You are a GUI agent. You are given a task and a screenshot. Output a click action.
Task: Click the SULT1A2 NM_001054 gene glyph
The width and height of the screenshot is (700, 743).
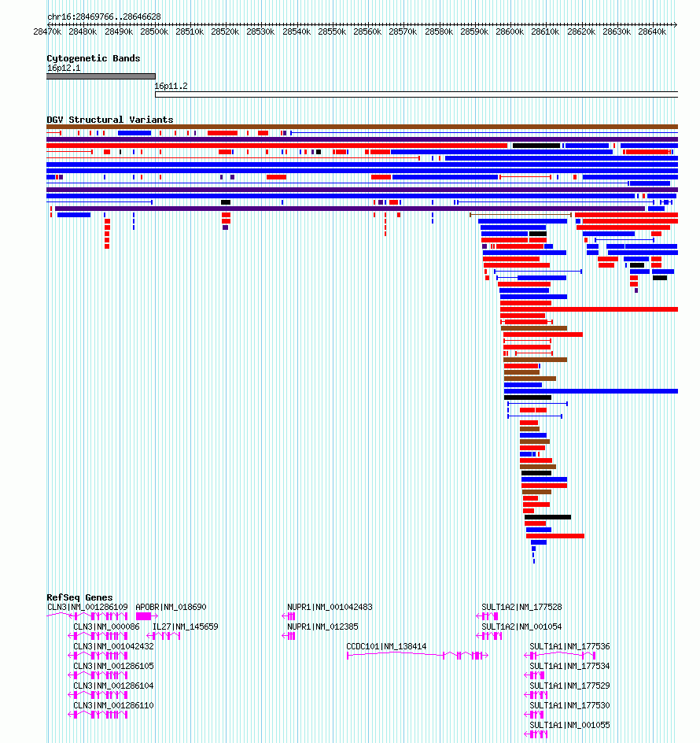click(x=488, y=636)
